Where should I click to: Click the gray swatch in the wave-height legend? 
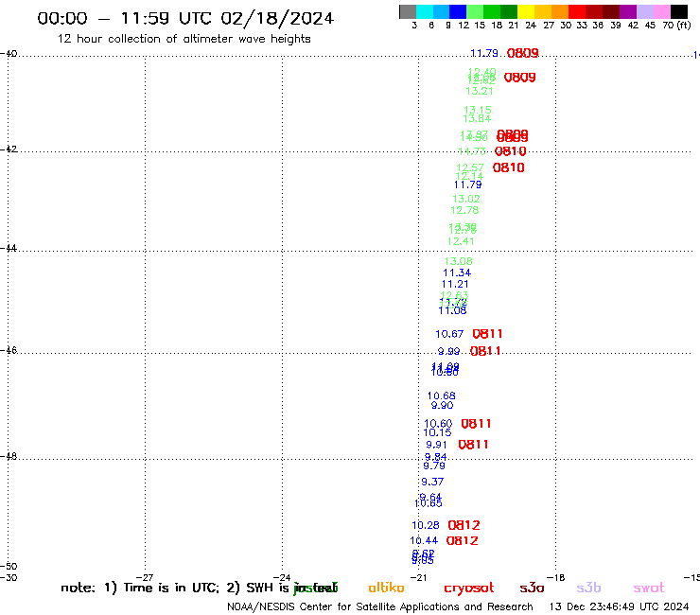point(408,11)
